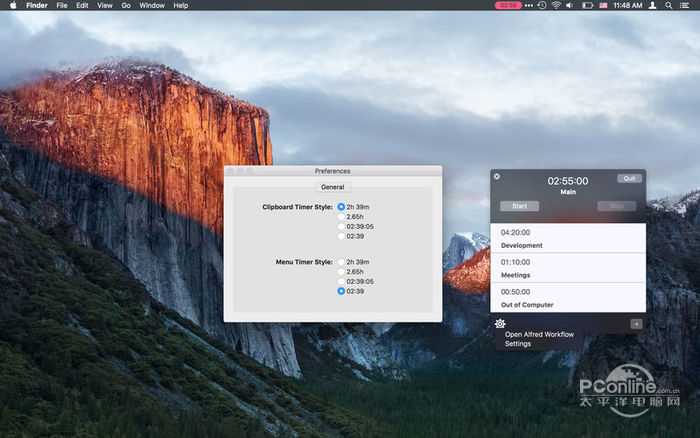700x438 pixels.
Task: Open the Apple menu
Action: 10,5
